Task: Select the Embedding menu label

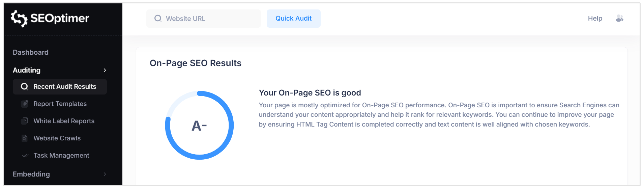Action: (x=31, y=174)
